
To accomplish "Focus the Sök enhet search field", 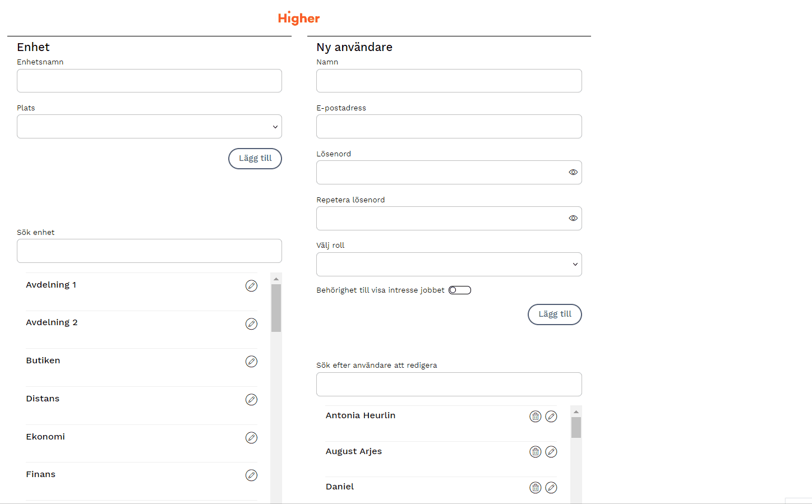I will [149, 251].
